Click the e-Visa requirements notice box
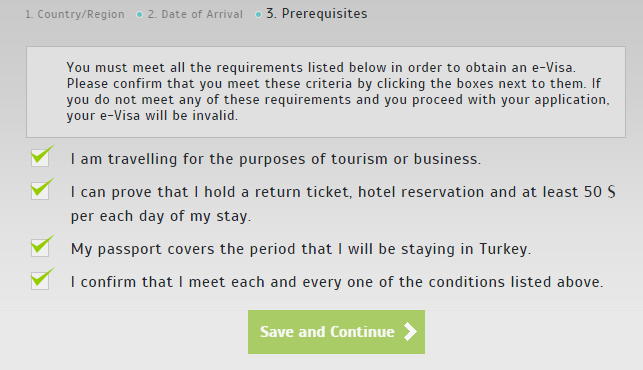 click(326, 92)
